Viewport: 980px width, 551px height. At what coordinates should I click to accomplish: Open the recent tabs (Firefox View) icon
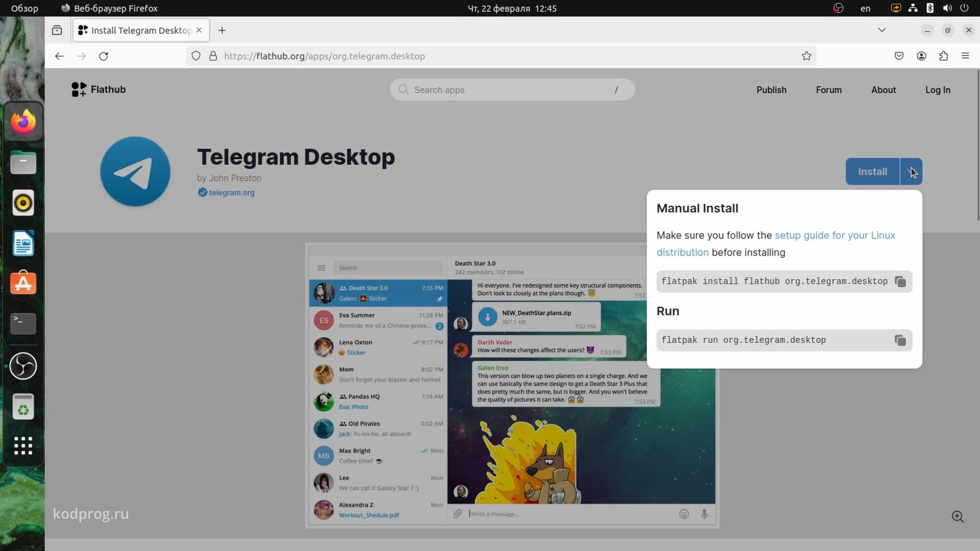[x=57, y=31]
